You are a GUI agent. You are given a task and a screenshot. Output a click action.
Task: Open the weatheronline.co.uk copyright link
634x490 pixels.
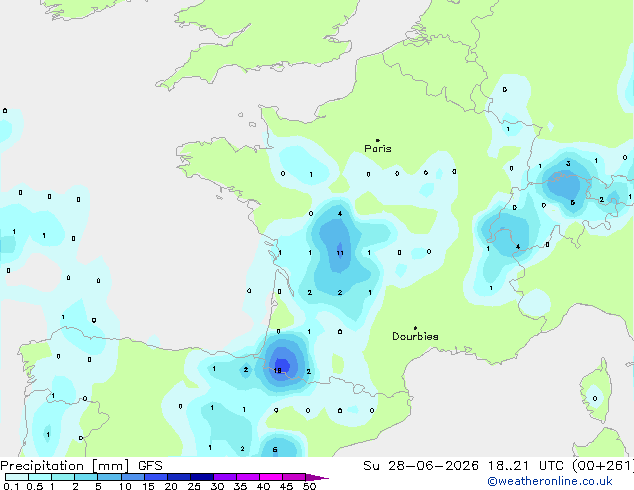550,481
